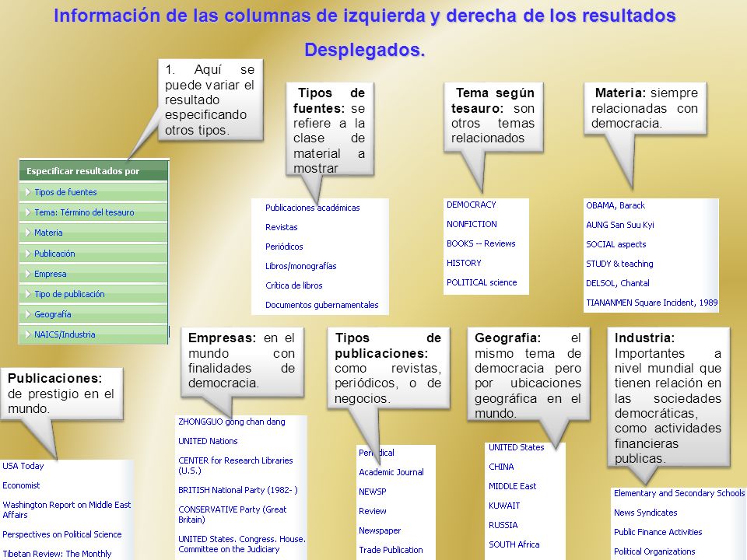Choose the Periódicos source type link
This screenshot has height=560, width=747.
pyautogui.click(x=284, y=247)
